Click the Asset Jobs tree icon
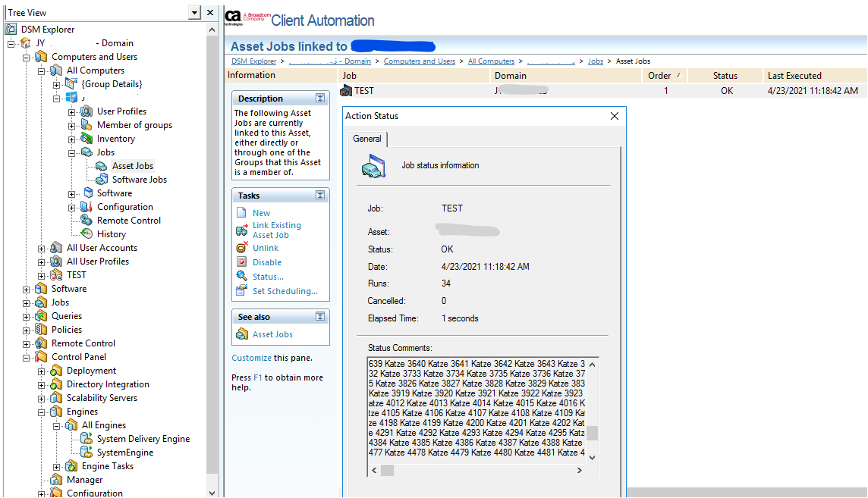This screenshot has width=868, height=498. pos(102,166)
